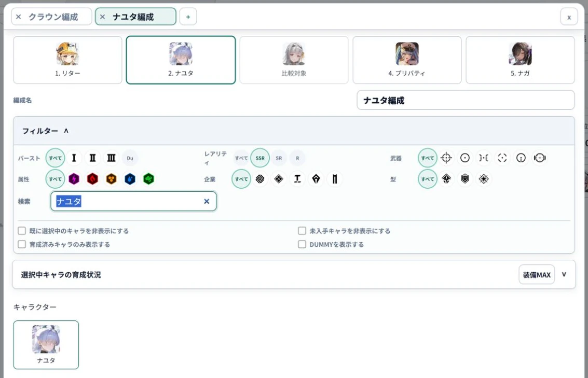This screenshot has height=378, width=588.
Task: Click the 装備MAX button
Action: [537, 275]
